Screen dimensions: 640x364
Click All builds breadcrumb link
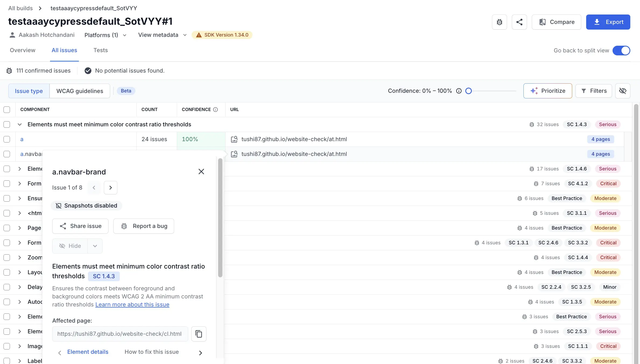(x=20, y=8)
